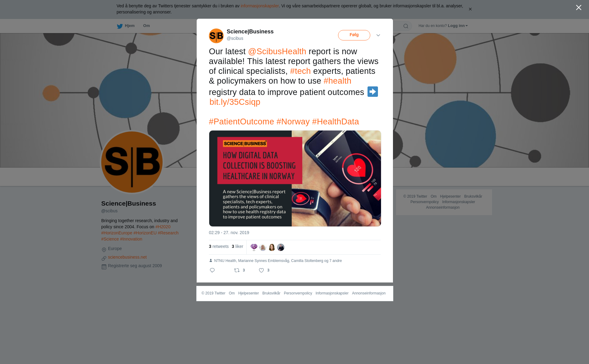Like the tweet with the heart icon
589x364 pixels.
[x=261, y=270]
